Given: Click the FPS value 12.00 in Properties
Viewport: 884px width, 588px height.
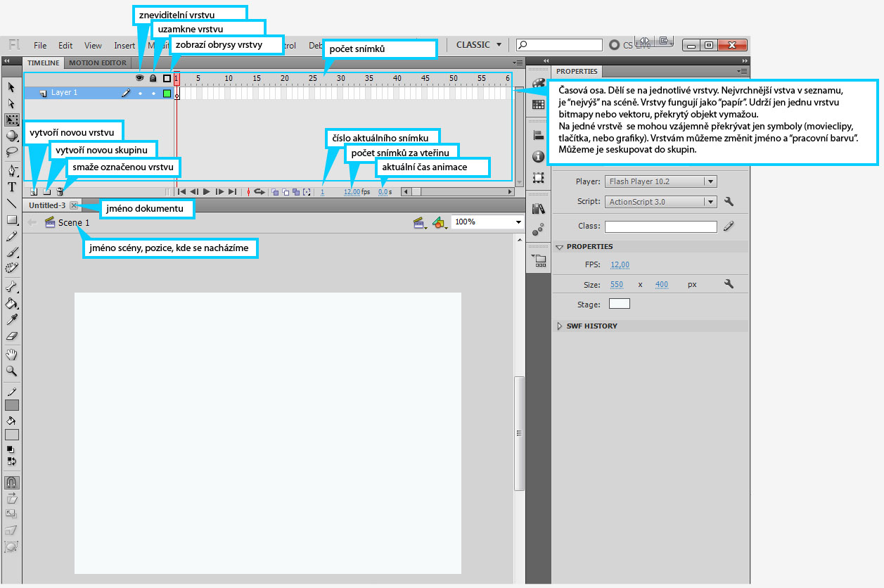Looking at the screenshot, I should [620, 265].
